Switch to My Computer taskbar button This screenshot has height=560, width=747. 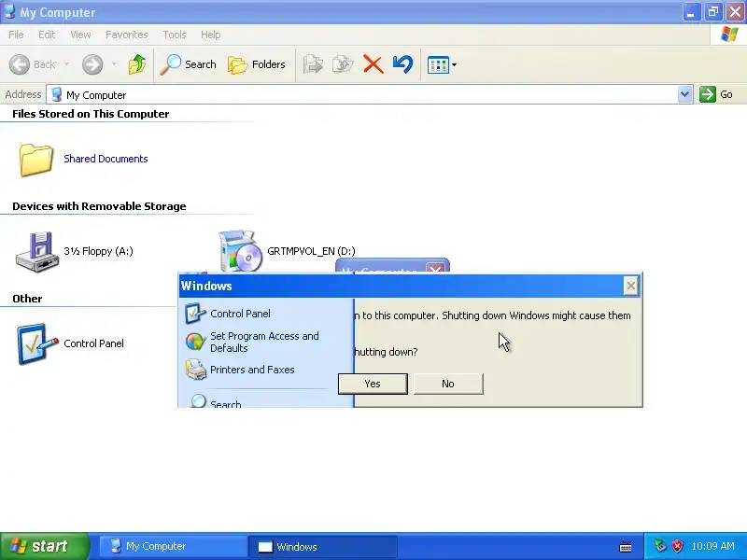pos(172,546)
